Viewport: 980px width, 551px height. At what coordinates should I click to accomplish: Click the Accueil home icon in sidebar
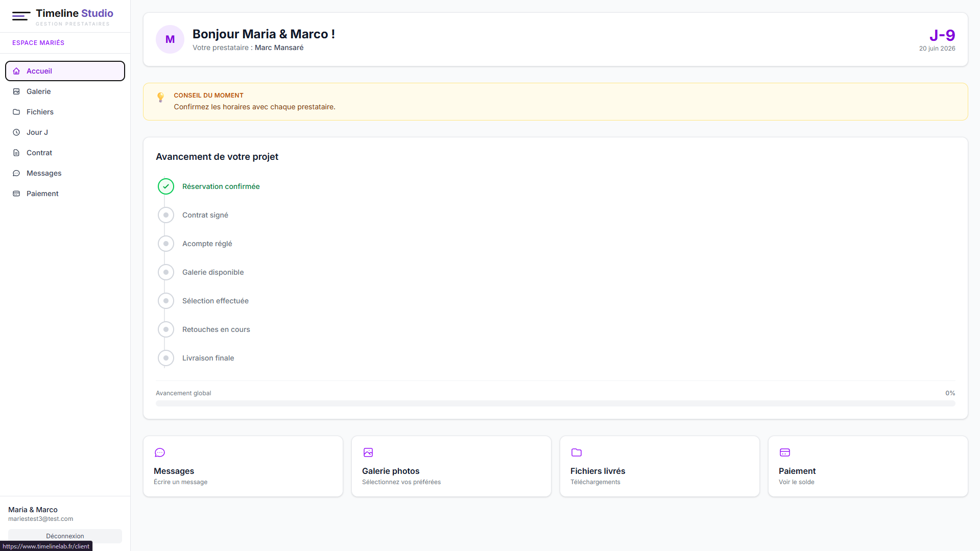point(16,71)
